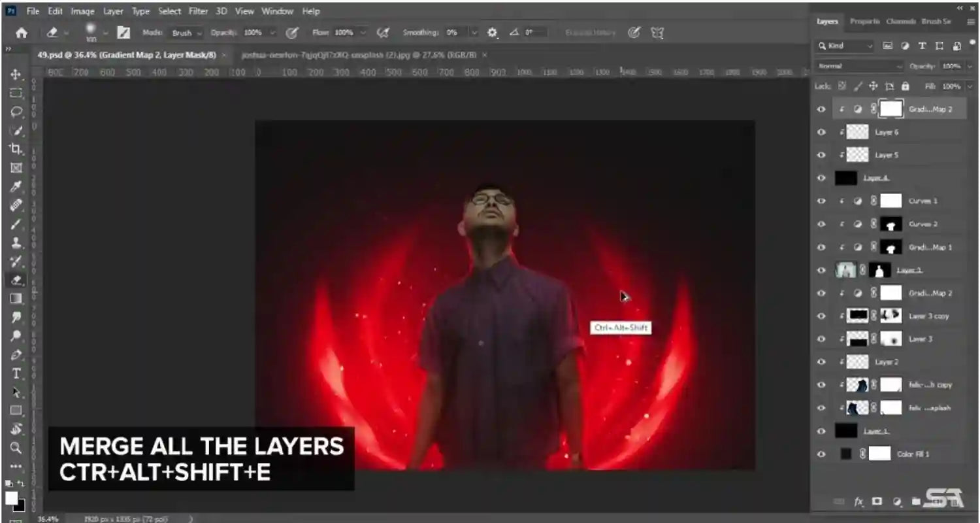Select the Path Selection tool

[x=16, y=392]
